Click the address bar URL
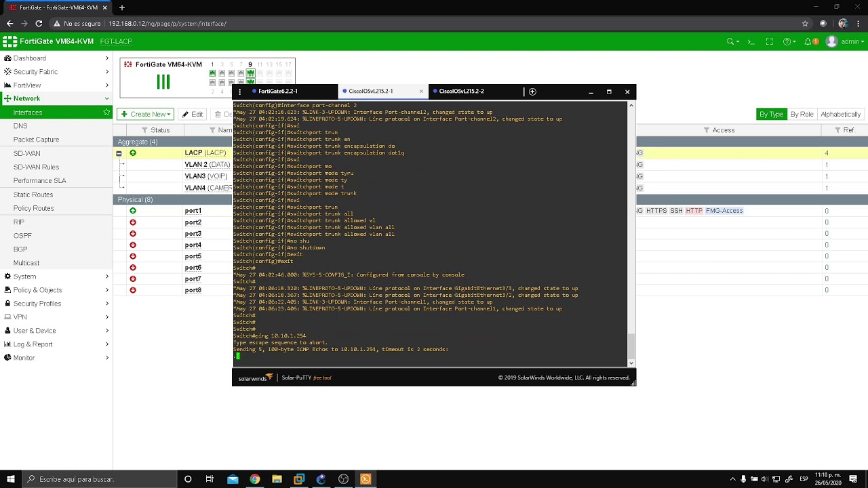Screen dimensions: 868x488 click(167, 23)
